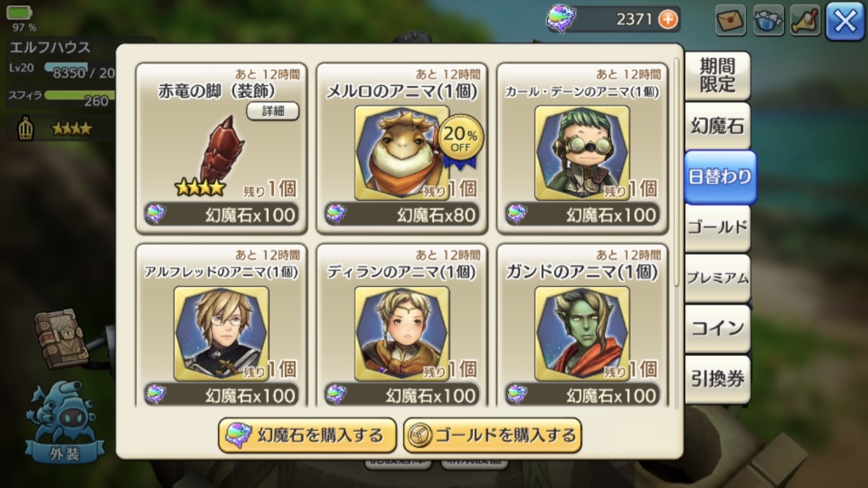
Task: Switch to the 幻魔石 tab
Action: (x=717, y=126)
